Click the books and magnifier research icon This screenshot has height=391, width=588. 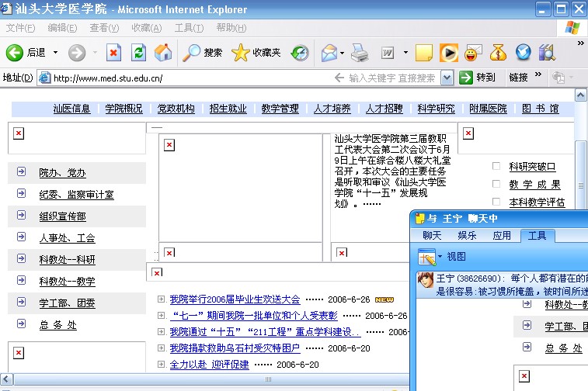click(x=547, y=53)
